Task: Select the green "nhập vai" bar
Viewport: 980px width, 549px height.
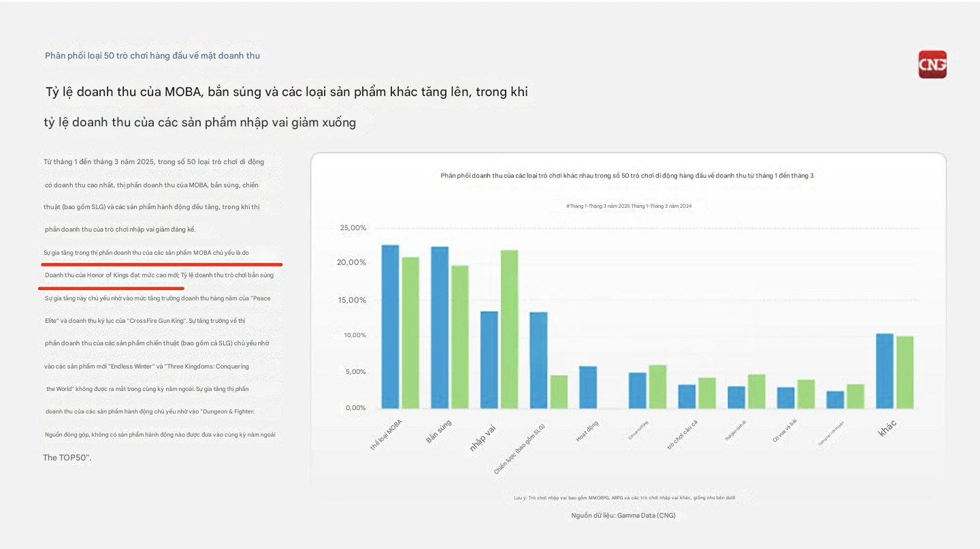Action: (509, 329)
